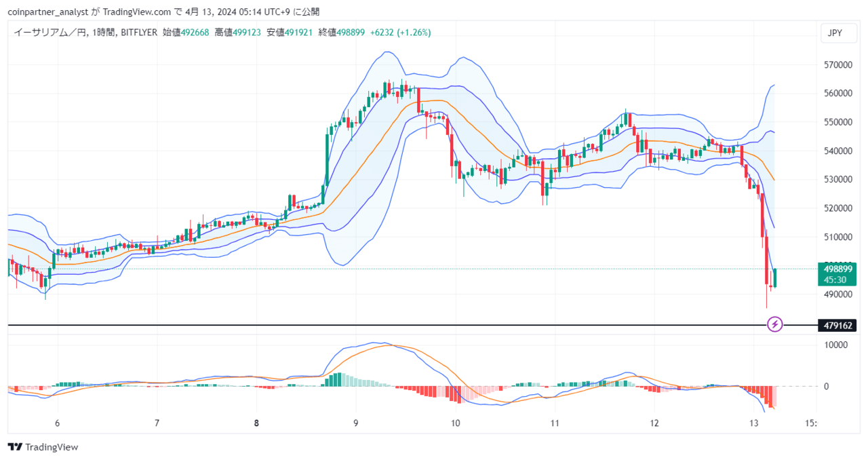Click the date label 9 on time axis

[x=356, y=423]
